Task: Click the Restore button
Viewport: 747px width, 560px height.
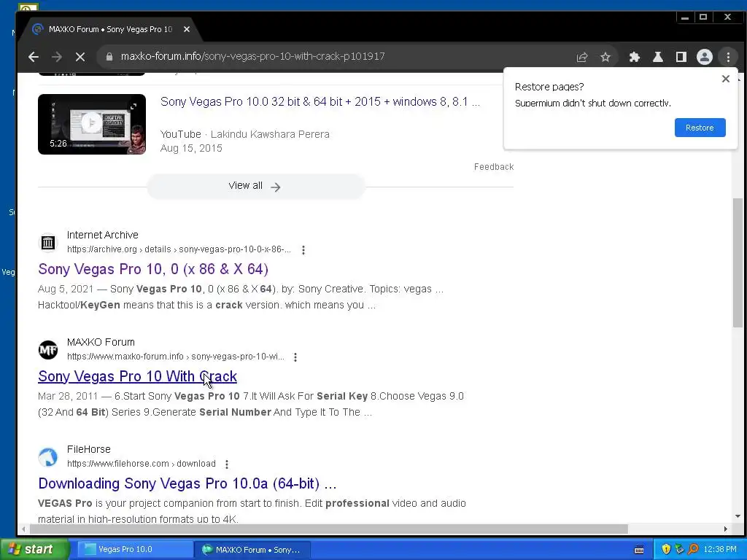Action: pyautogui.click(x=700, y=128)
